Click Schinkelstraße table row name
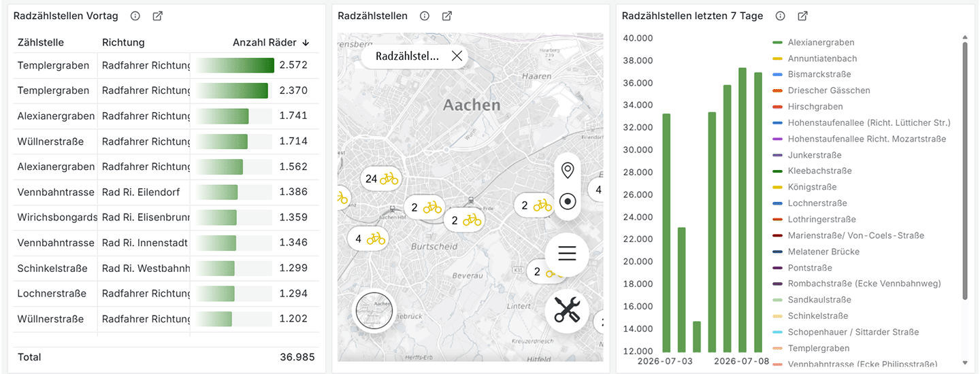The height and width of the screenshot is (374, 980). (52, 268)
